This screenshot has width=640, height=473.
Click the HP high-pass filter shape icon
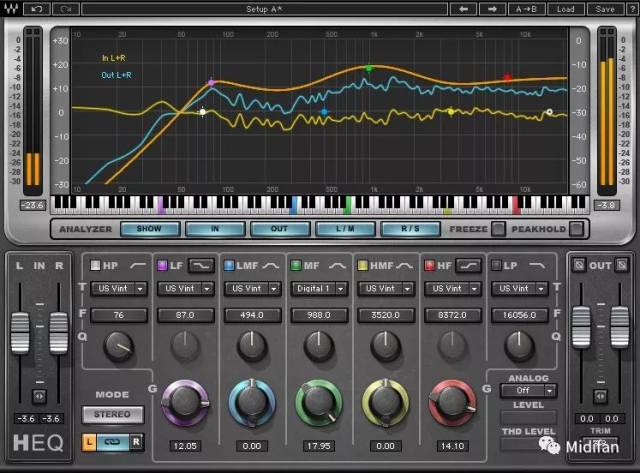point(138,266)
